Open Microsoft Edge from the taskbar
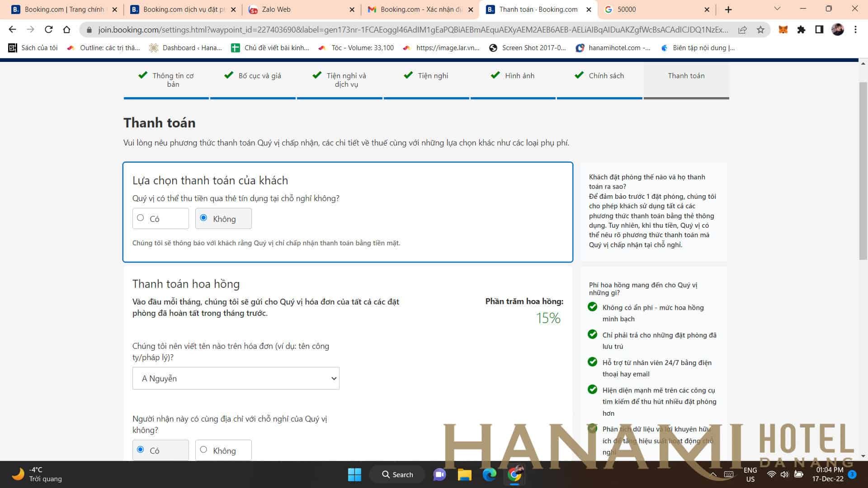 [489, 474]
